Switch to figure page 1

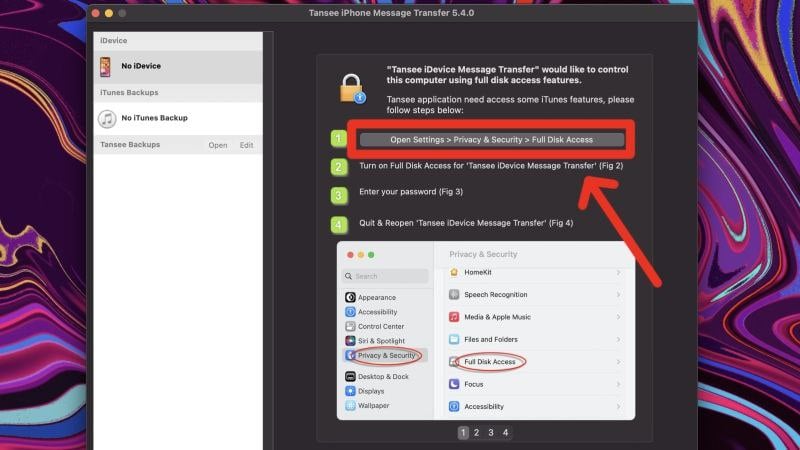[x=463, y=433]
